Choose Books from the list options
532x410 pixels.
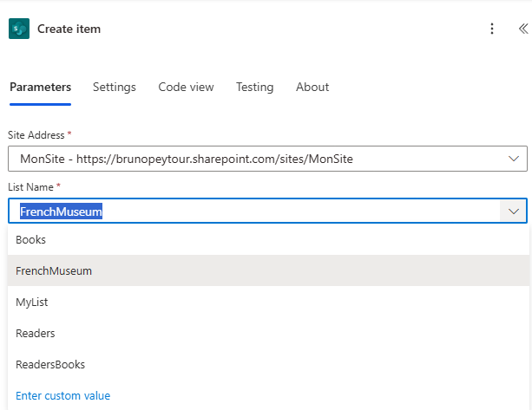31,239
